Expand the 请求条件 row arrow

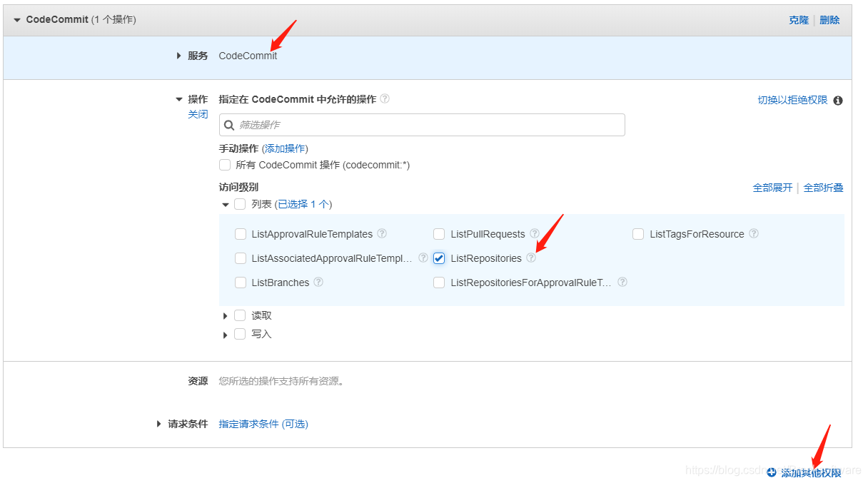[159, 424]
